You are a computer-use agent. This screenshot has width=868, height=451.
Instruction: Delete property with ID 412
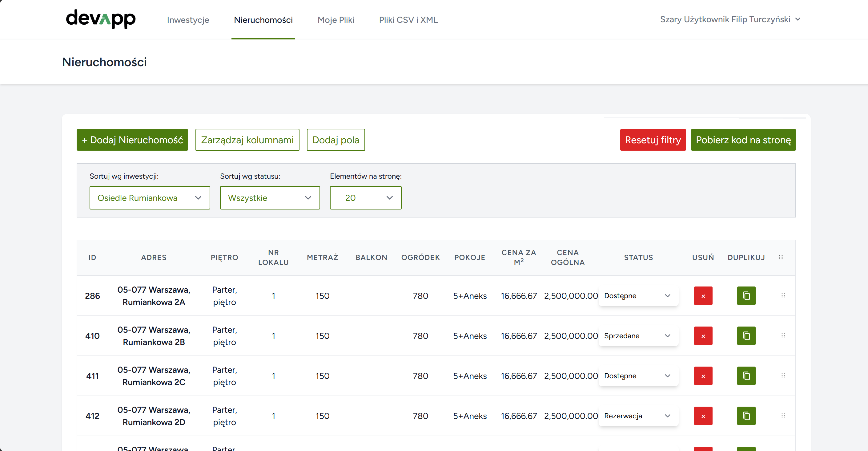click(x=703, y=416)
